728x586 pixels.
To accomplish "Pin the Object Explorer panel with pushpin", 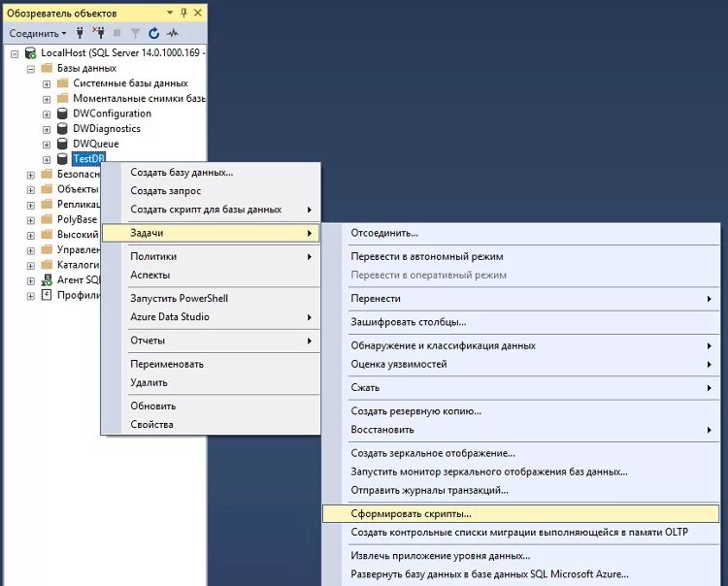I will click(183, 13).
